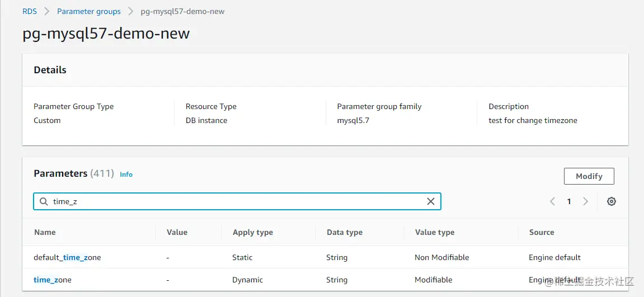Sort by Name column header
The width and height of the screenshot is (644, 297).
pyautogui.click(x=45, y=232)
